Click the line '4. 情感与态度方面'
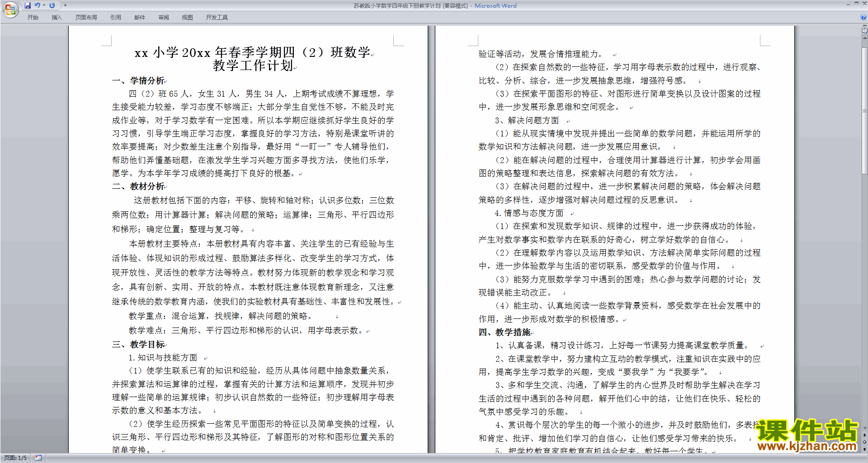The image size is (868, 463). pyautogui.click(x=529, y=213)
